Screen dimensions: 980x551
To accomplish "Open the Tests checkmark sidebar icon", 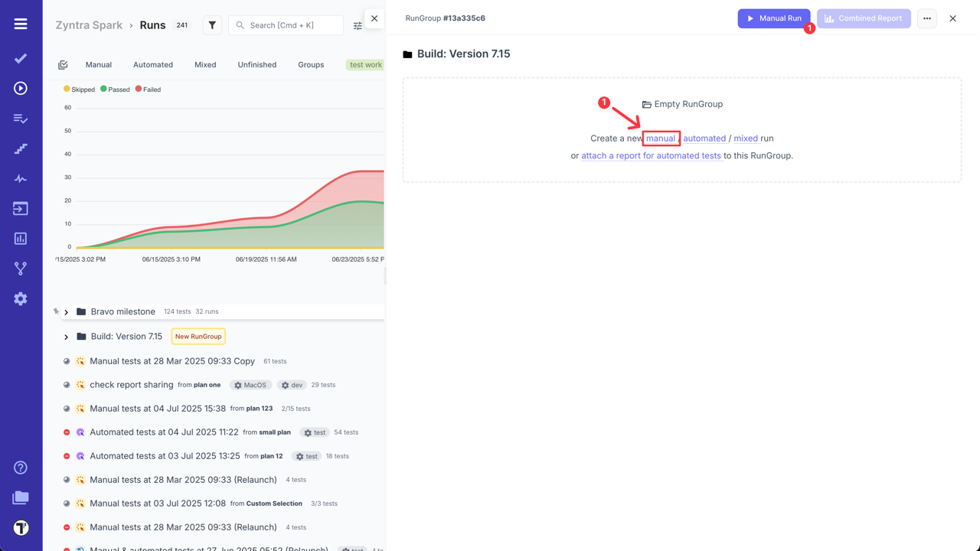I will [x=21, y=58].
